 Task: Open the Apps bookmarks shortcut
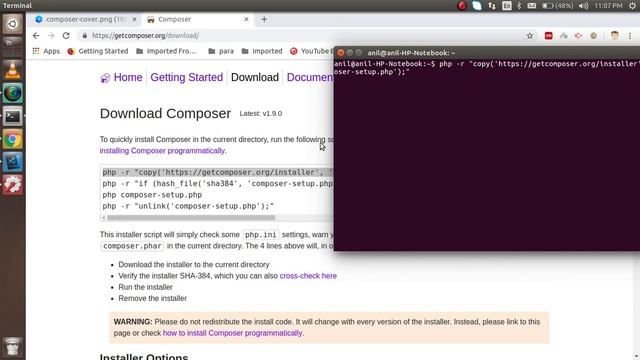pyautogui.click(x=46, y=51)
